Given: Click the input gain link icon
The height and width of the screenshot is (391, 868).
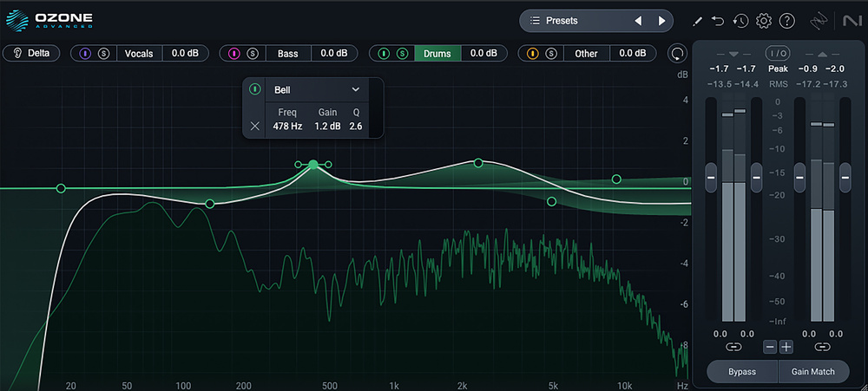Looking at the screenshot, I should tap(733, 347).
